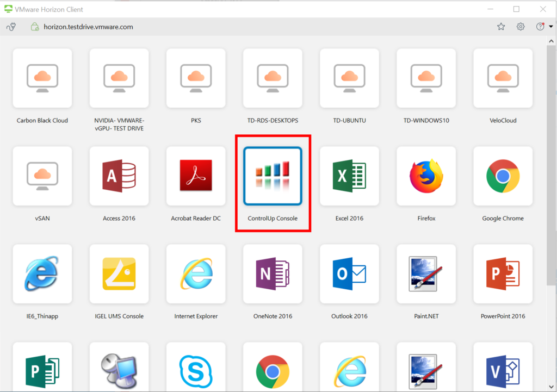
Task: Open the PKS desktop tile
Action: pyautogui.click(x=196, y=78)
